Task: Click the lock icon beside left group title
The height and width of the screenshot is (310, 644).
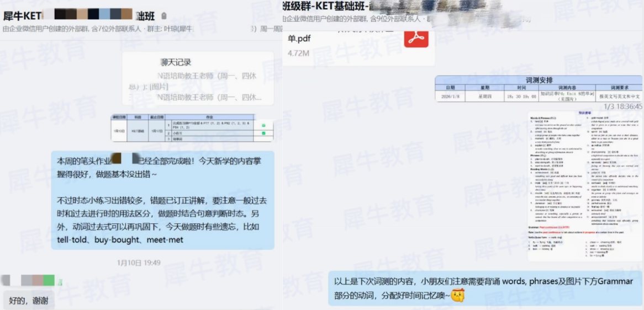Action: tap(163, 17)
